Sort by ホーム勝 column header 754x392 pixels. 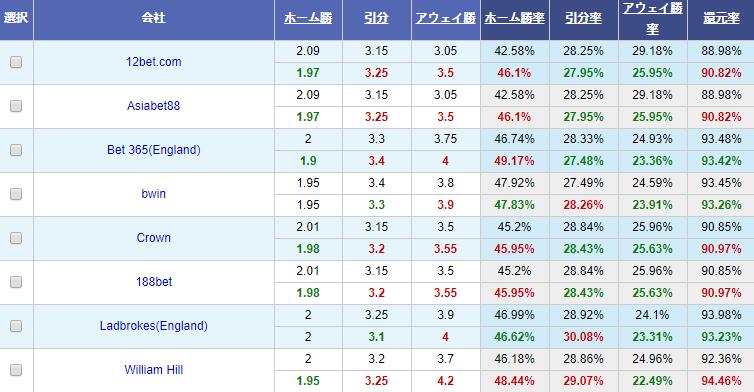pyautogui.click(x=308, y=18)
